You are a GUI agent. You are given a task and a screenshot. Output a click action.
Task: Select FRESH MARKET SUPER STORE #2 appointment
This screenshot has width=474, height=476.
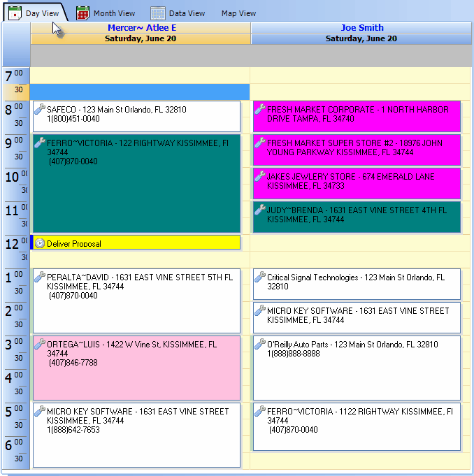click(357, 150)
